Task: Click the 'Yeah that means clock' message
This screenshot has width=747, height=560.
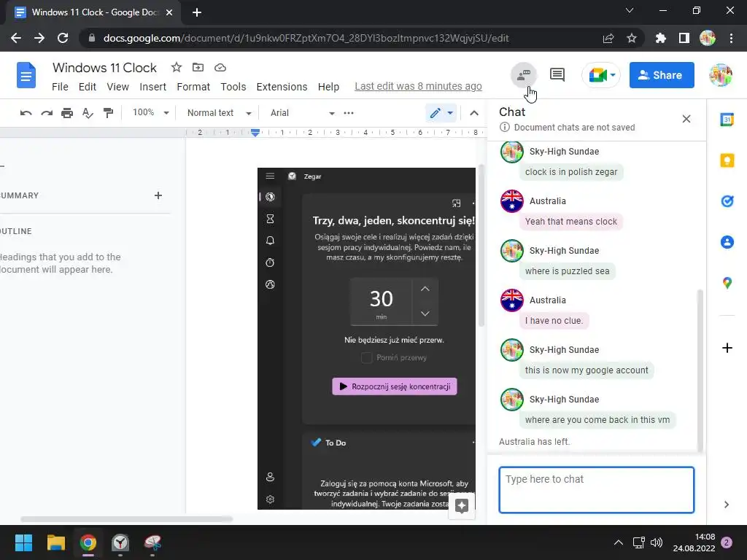Action: point(570,222)
